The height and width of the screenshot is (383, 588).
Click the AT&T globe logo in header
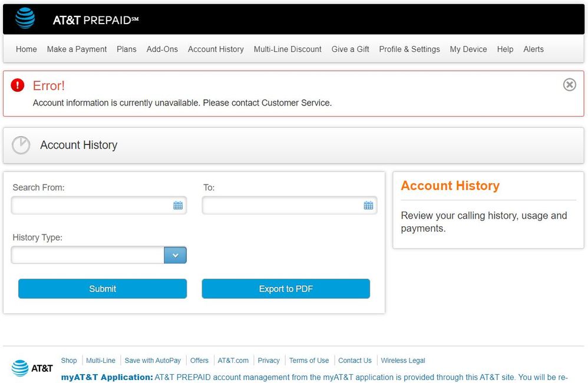point(25,19)
